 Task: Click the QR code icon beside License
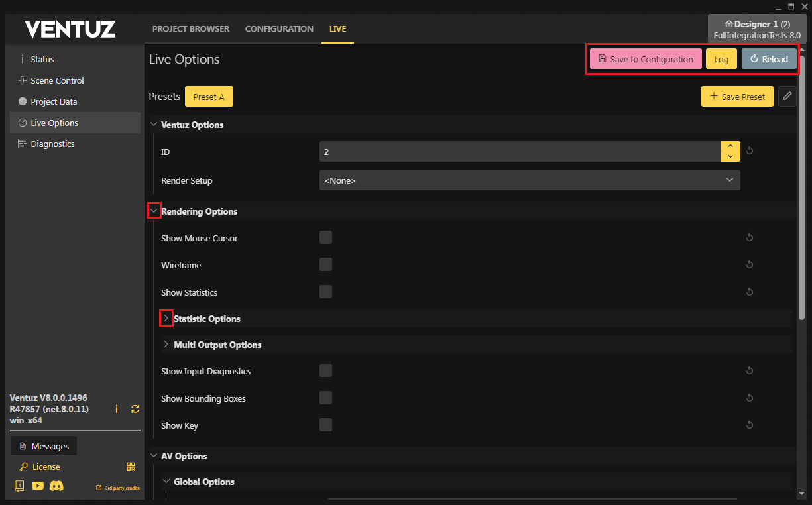[x=131, y=467]
